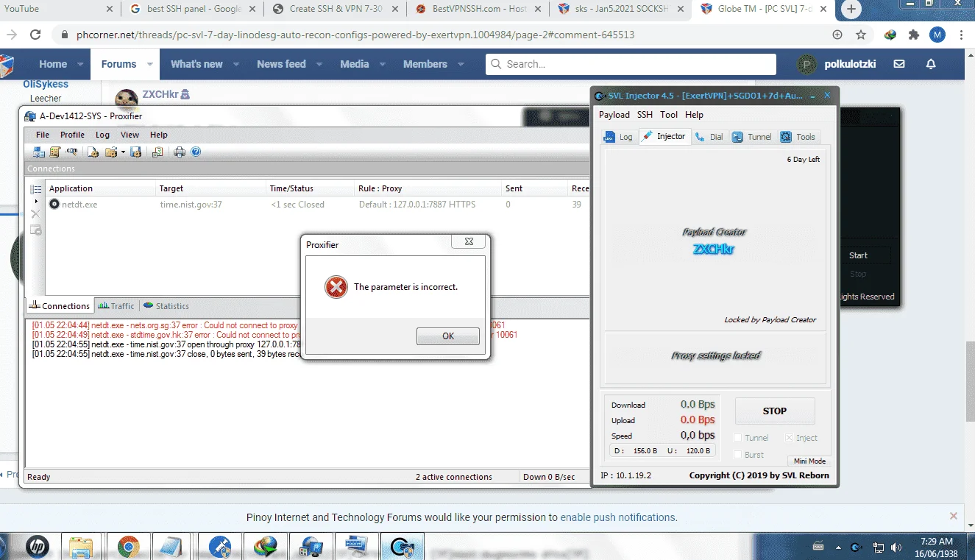This screenshot has width=975, height=560.
Task: Open SSH menu in SVL Injector
Action: click(x=645, y=115)
